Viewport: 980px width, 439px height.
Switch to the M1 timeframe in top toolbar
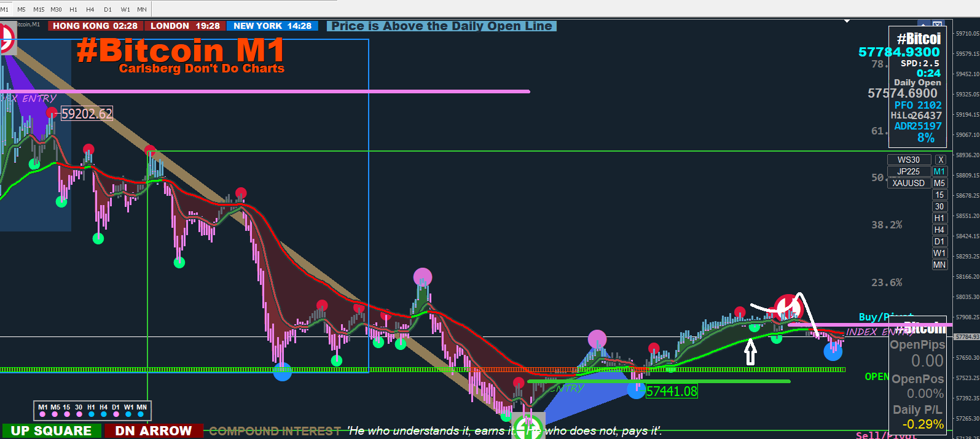(x=4, y=9)
